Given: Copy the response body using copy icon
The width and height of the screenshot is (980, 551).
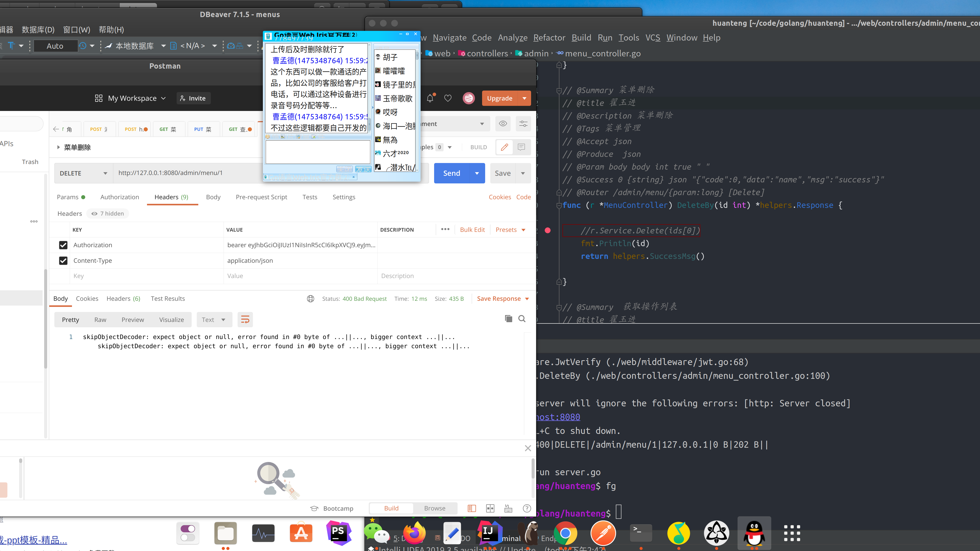Looking at the screenshot, I should pos(509,319).
